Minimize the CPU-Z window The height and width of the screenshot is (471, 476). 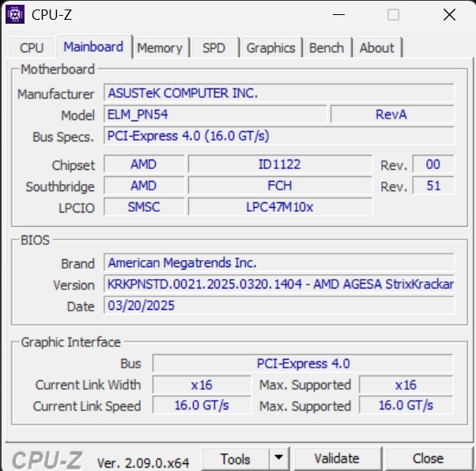[x=338, y=14]
